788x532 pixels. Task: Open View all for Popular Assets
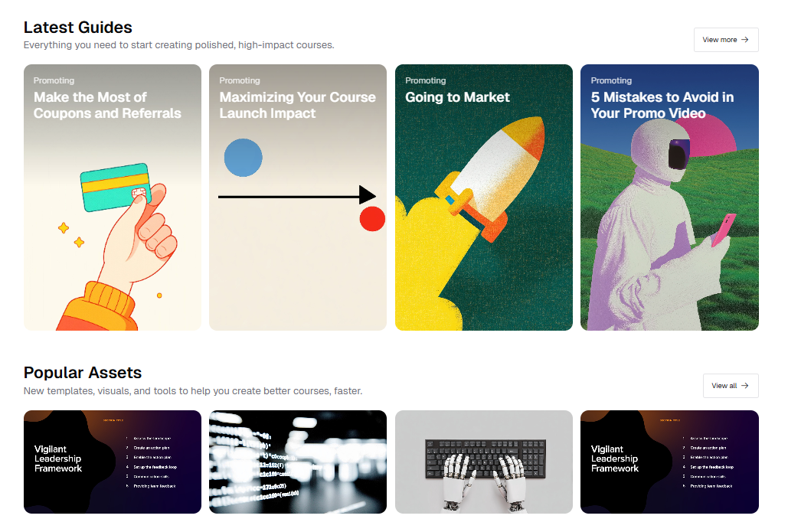coord(731,386)
